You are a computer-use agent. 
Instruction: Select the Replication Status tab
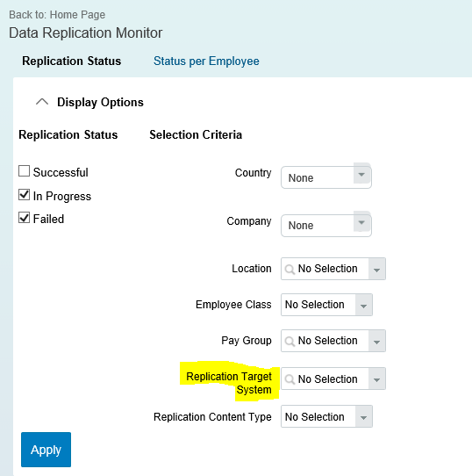72,61
